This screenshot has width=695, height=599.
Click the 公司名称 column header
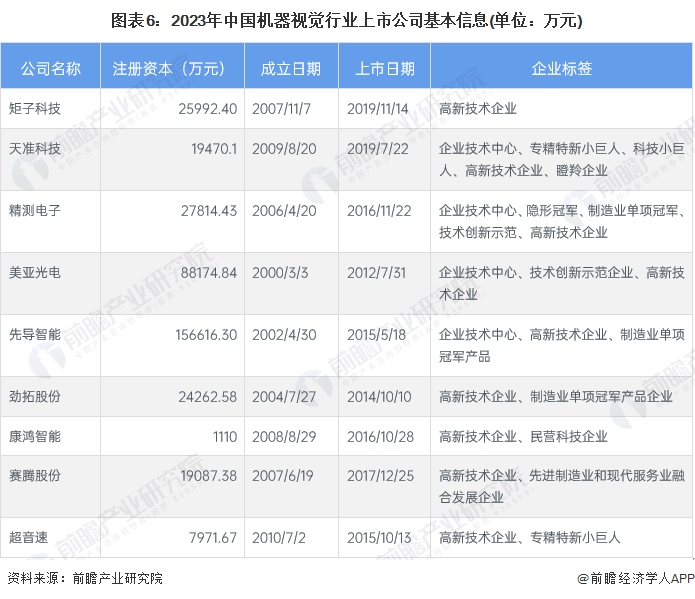point(51,68)
